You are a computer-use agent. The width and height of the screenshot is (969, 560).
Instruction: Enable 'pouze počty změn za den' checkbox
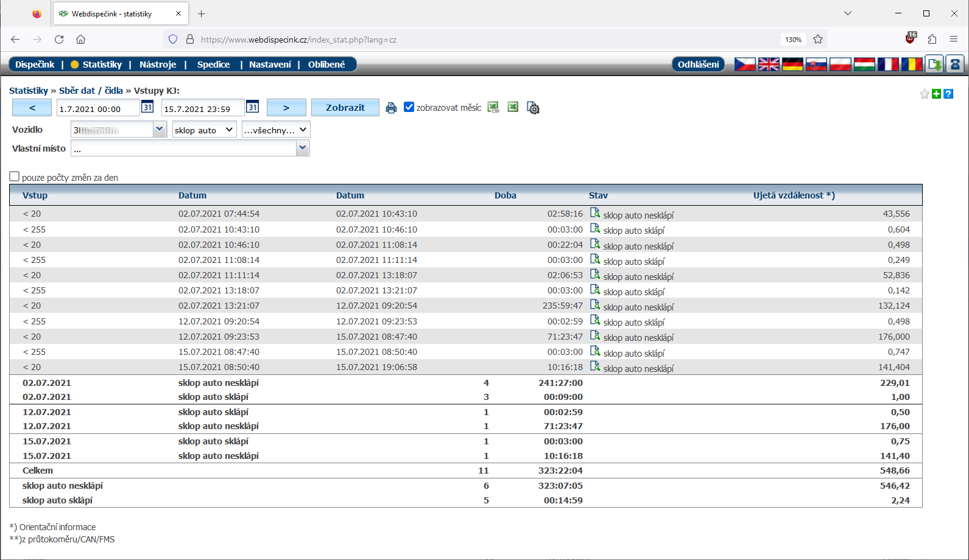coord(15,177)
